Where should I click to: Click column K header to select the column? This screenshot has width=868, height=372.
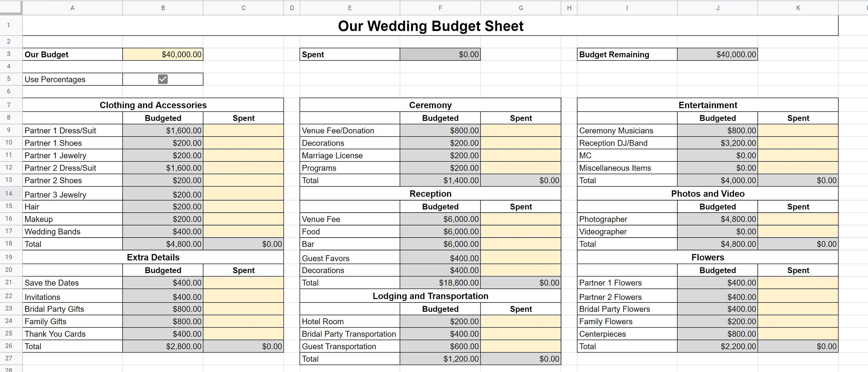tap(798, 8)
